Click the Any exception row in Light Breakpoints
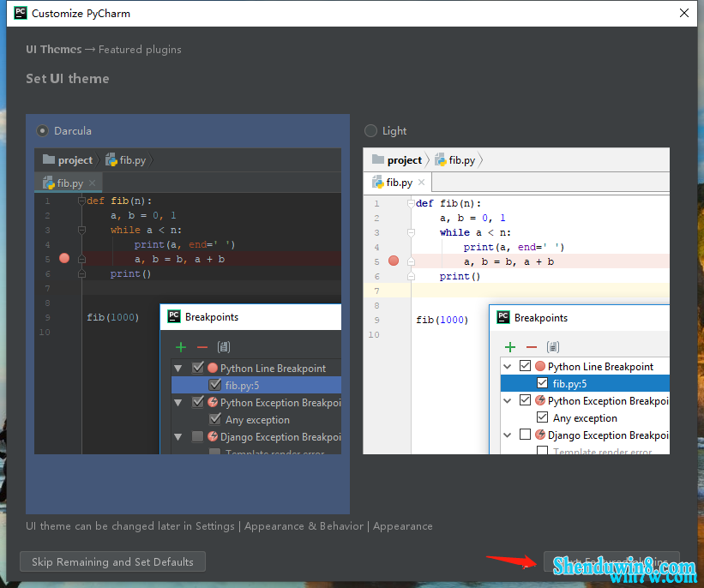 (585, 418)
